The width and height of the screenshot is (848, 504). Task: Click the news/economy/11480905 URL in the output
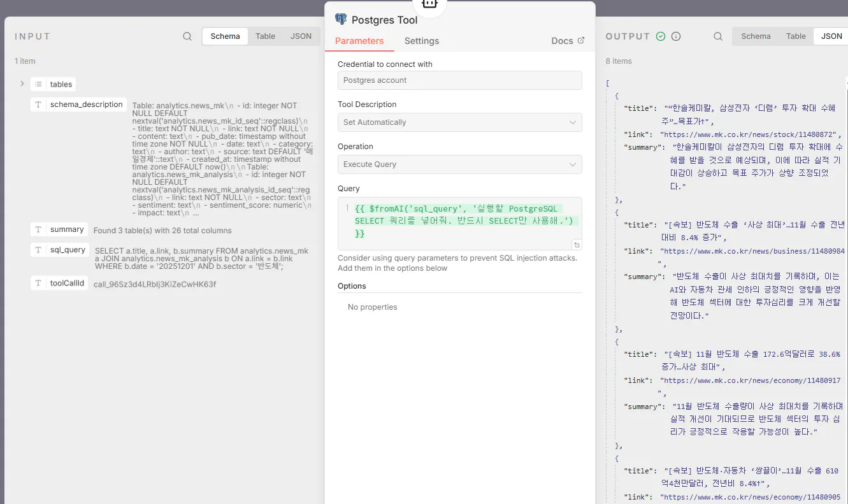click(x=751, y=497)
